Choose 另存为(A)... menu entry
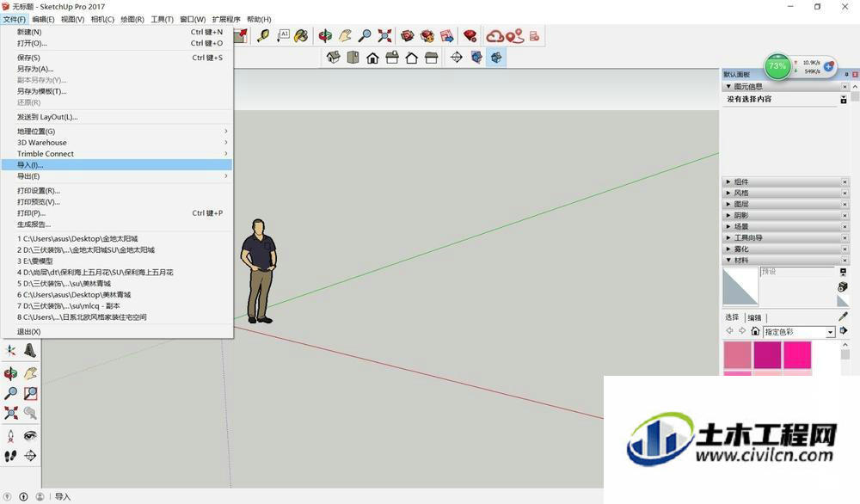 [116, 69]
